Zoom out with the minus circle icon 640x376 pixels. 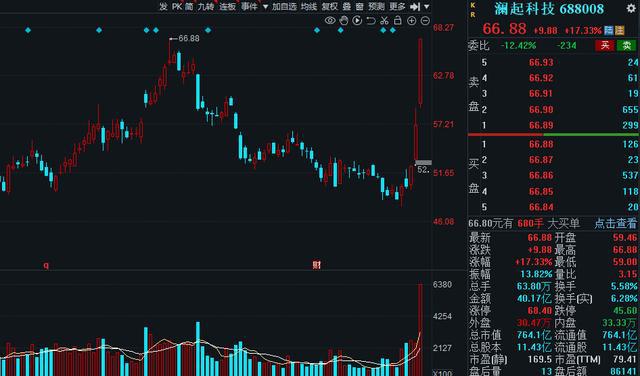pos(425,20)
